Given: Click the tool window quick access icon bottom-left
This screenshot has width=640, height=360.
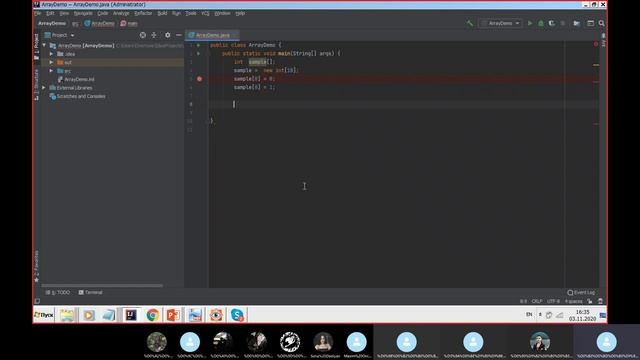Looking at the screenshot, I should pos(37,301).
